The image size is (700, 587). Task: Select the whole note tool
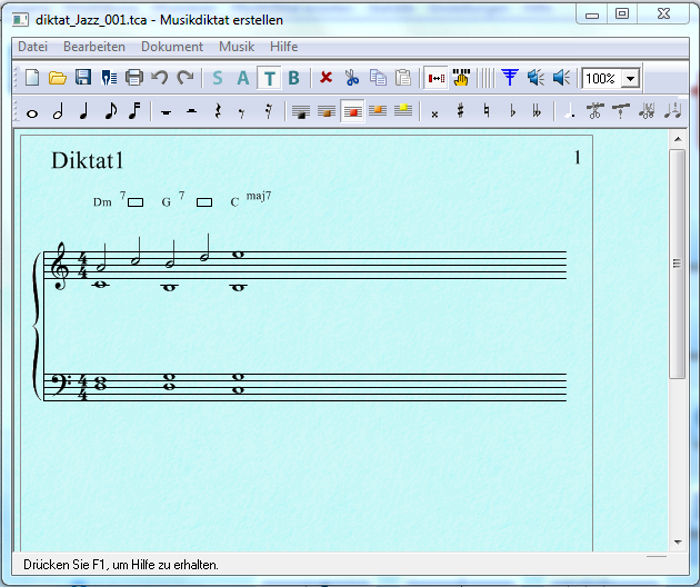click(x=32, y=113)
